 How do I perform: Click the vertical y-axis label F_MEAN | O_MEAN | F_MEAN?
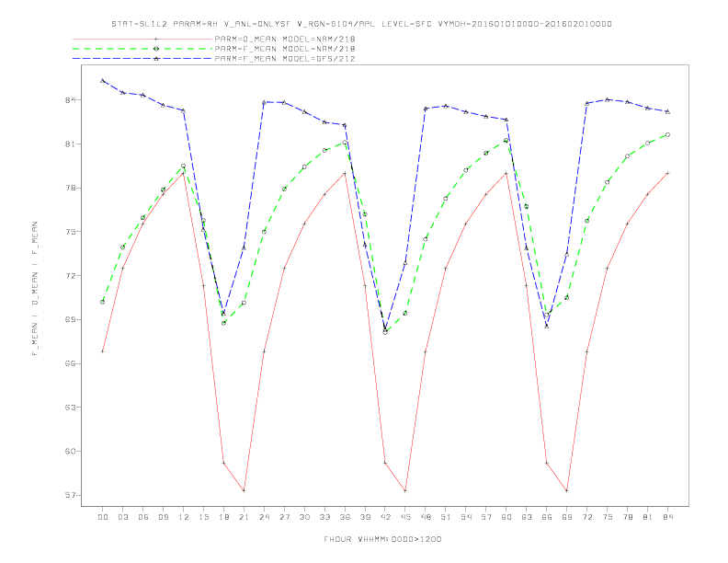pos(35,289)
